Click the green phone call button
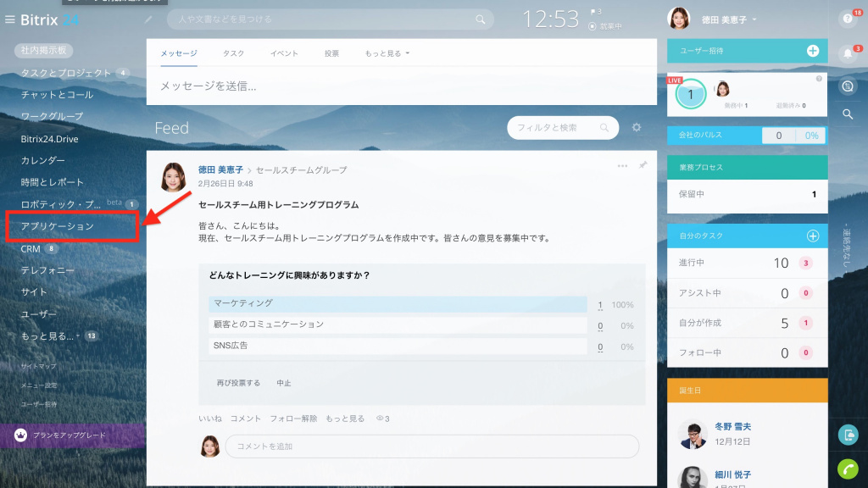The width and height of the screenshot is (868, 488). coord(848,469)
